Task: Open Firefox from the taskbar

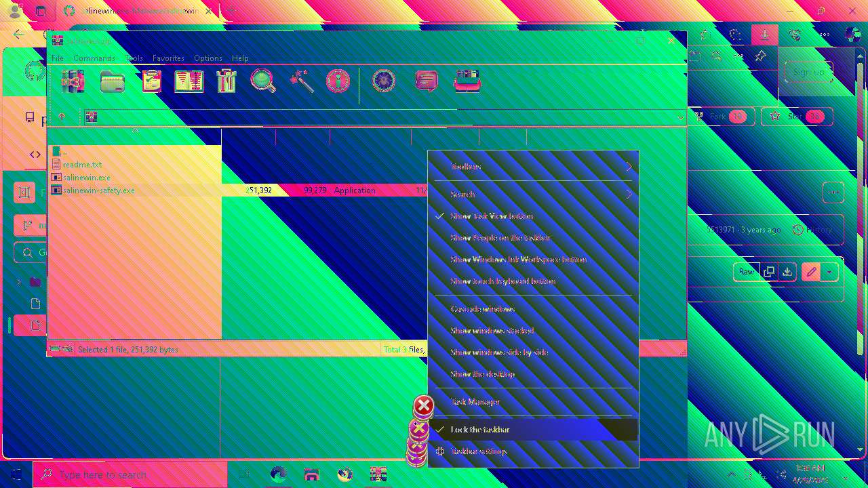Action: click(344, 474)
